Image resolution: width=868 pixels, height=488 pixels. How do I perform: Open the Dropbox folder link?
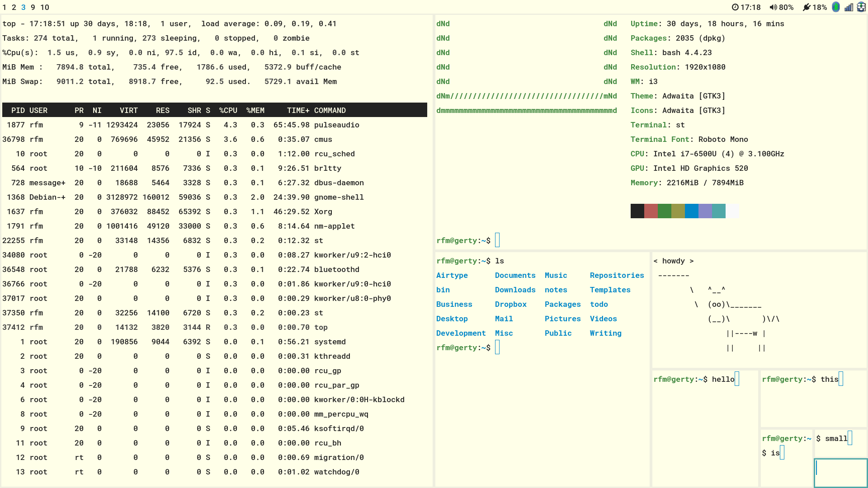[x=509, y=304]
